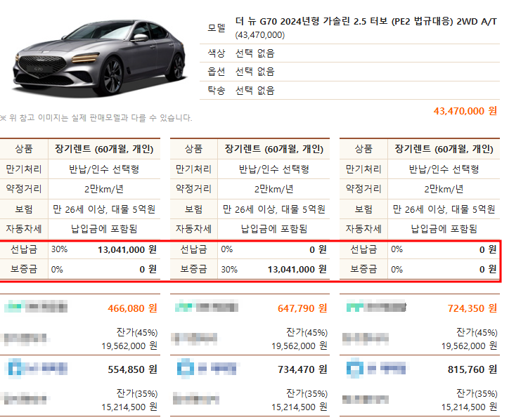Click '만 26세 이상, 대물 5억원' in the 724,350 원 offer column
The image size is (509, 420).
tap(444, 209)
